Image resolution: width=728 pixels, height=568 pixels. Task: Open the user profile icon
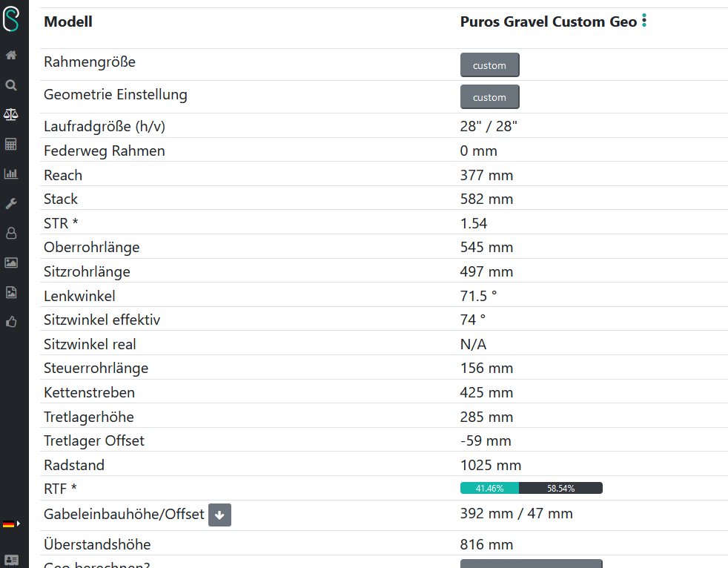click(x=11, y=233)
